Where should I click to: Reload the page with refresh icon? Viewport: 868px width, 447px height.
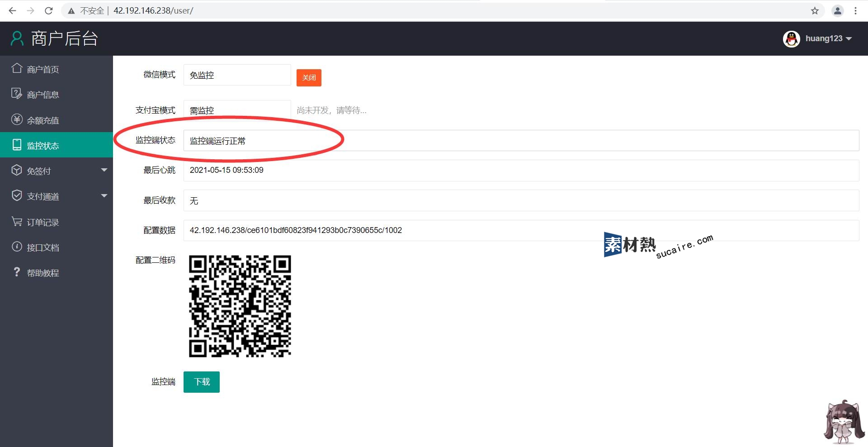49,10
